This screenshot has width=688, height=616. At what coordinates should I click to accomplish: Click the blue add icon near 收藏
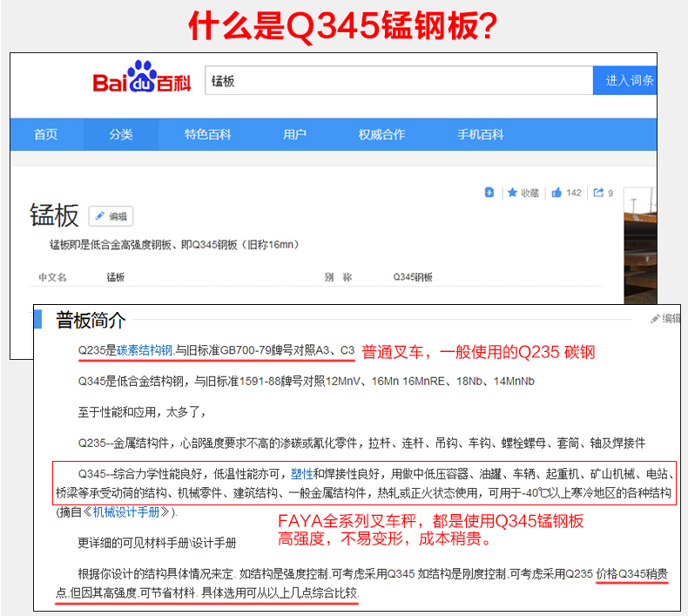489,193
